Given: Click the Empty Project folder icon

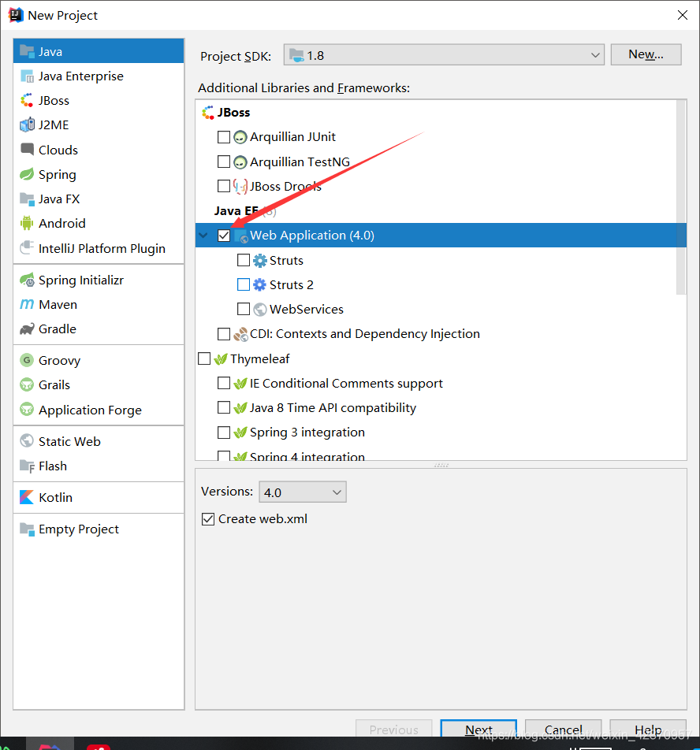Looking at the screenshot, I should pyautogui.click(x=27, y=529).
